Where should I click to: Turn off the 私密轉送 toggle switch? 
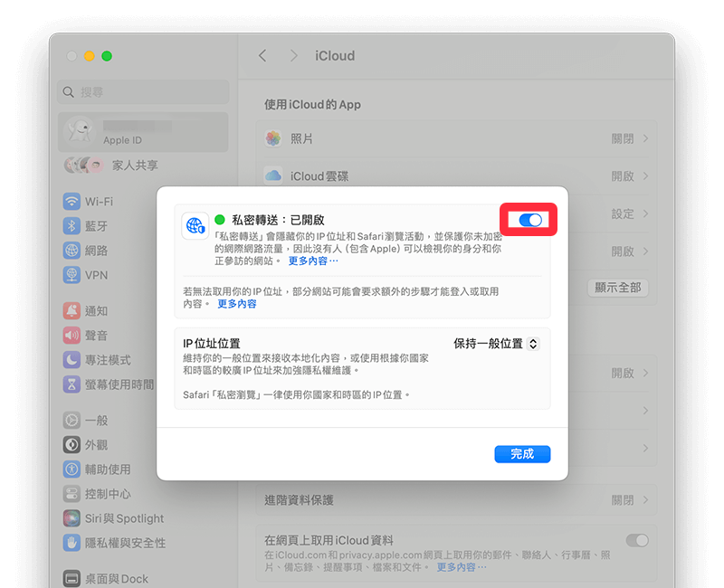coord(530,220)
